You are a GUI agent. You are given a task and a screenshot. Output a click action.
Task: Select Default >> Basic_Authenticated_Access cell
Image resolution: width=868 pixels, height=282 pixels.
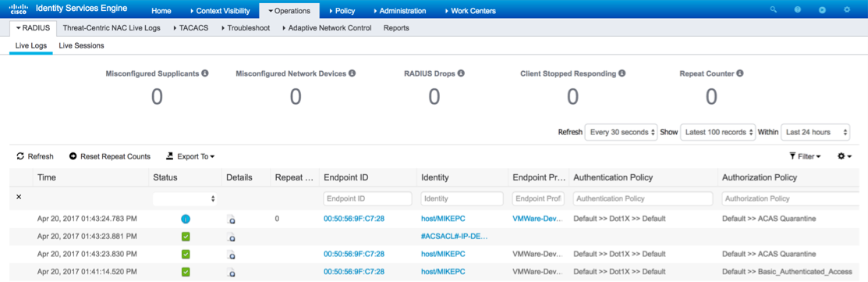pyautogui.click(x=787, y=272)
